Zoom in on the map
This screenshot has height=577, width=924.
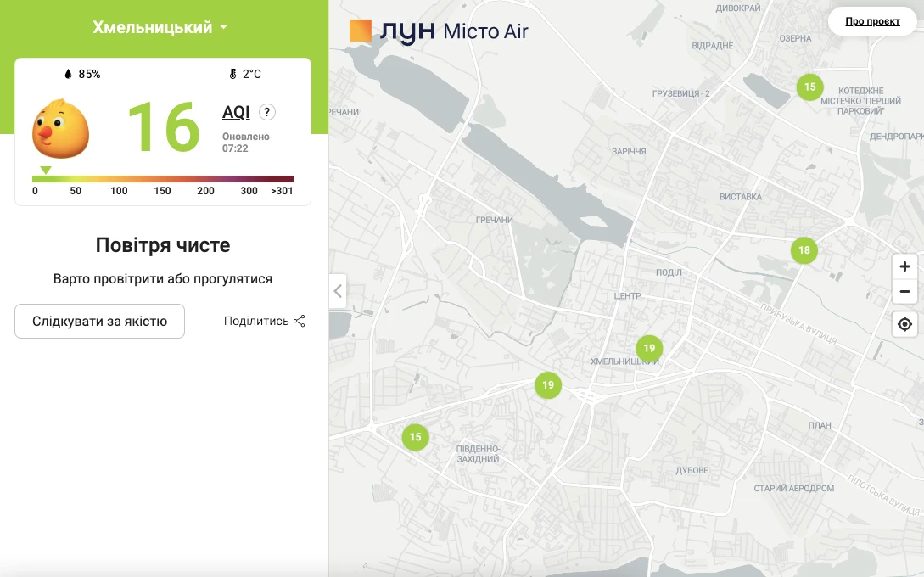click(904, 266)
